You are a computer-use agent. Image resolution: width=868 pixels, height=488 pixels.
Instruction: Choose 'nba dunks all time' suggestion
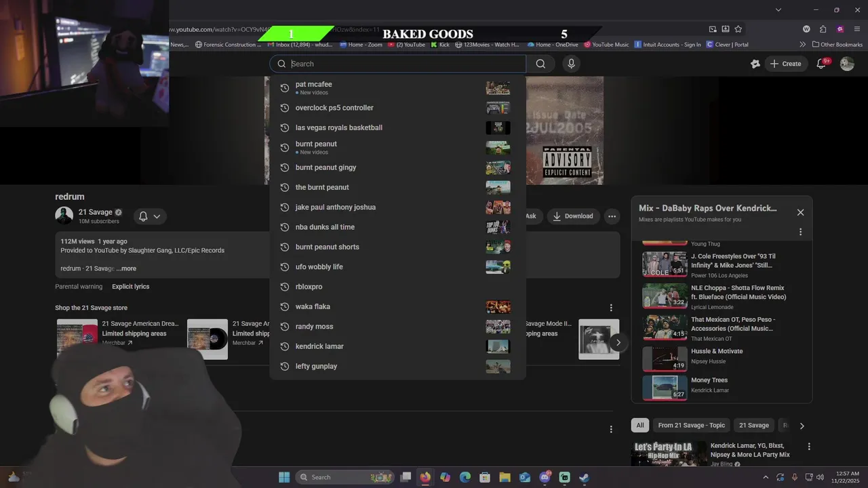point(397,227)
